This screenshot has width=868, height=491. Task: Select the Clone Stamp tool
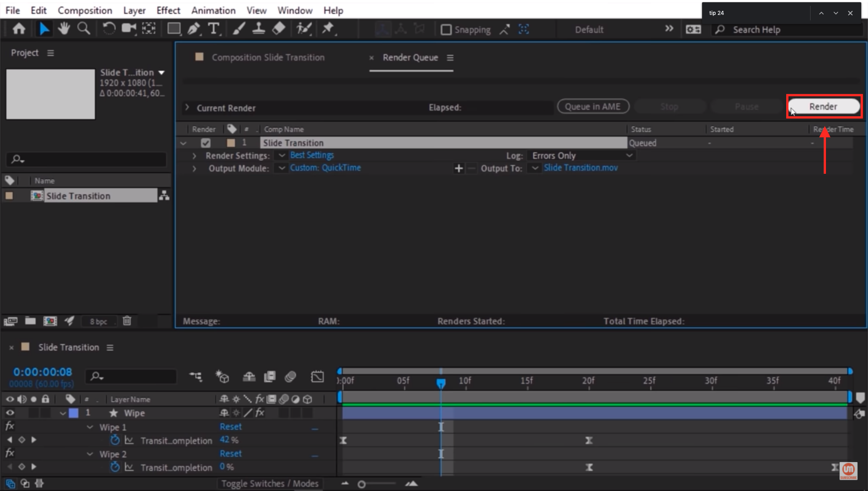pyautogui.click(x=259, y=29)
